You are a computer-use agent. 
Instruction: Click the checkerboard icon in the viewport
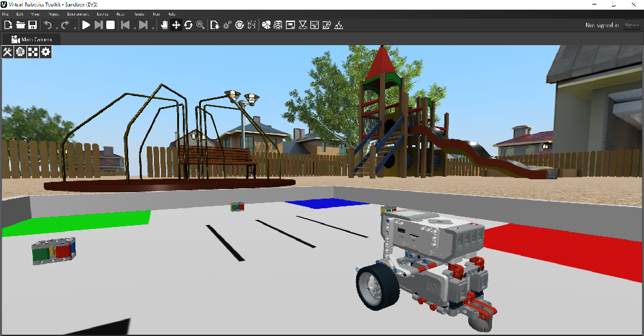pos(33,52)
